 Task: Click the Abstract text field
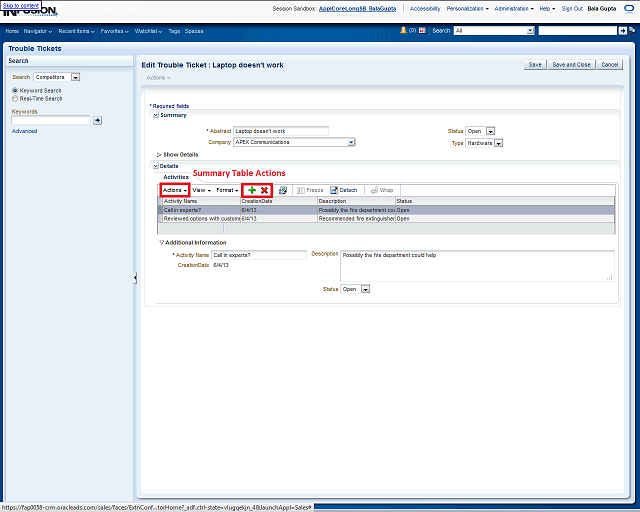pos(281,131)
